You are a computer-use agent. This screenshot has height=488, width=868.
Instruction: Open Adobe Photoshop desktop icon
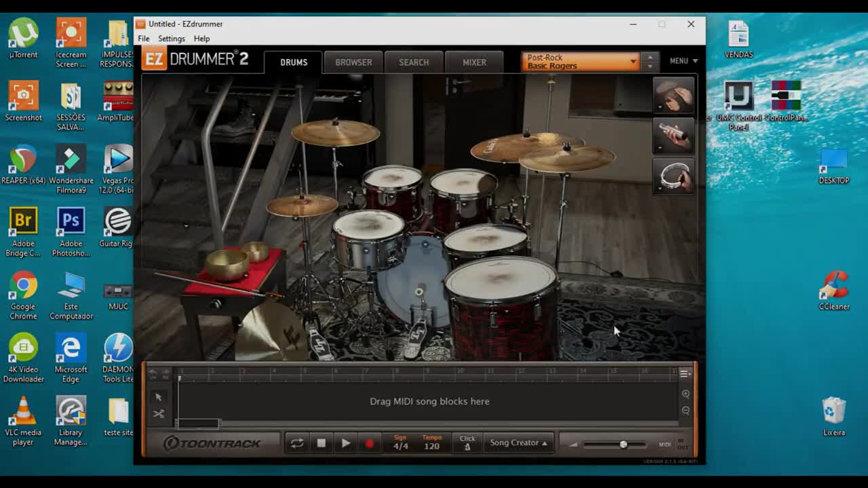[71, 232]
